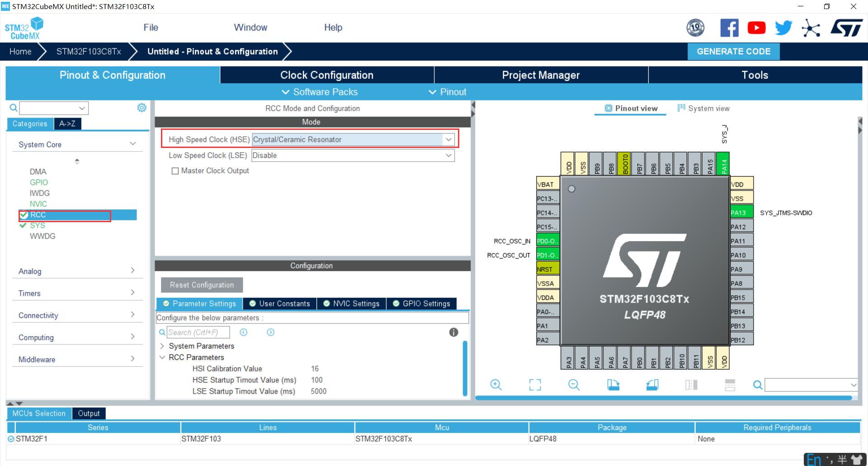The image size is (868, 466).
Task: Open the Pinout dropdown menu
Action: coord(447,92)
